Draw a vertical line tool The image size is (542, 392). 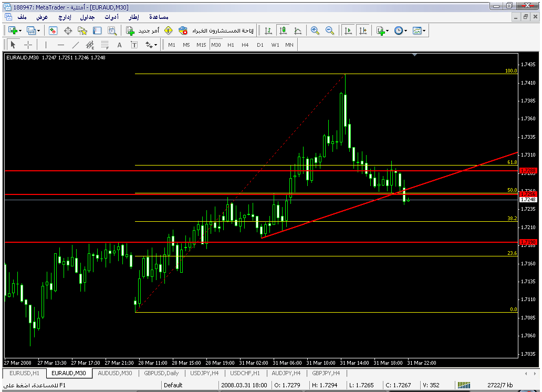pos(46,45)
